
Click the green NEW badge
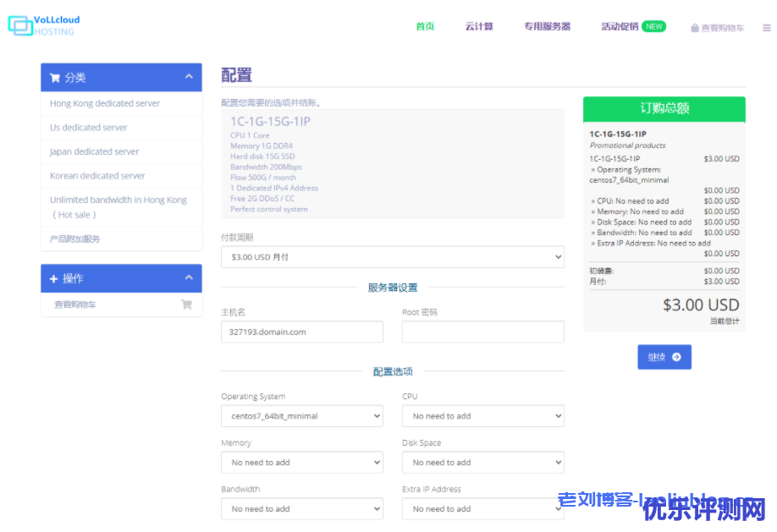click(x=653, y=26)
